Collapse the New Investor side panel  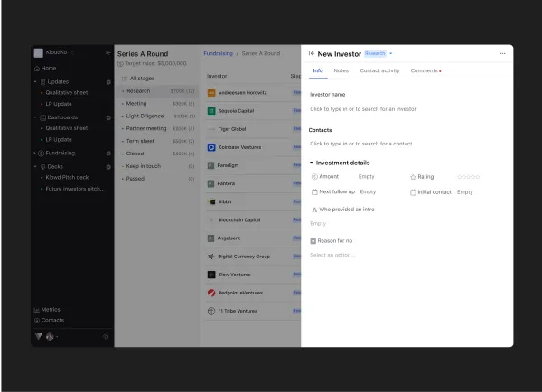tap(311, 53)
